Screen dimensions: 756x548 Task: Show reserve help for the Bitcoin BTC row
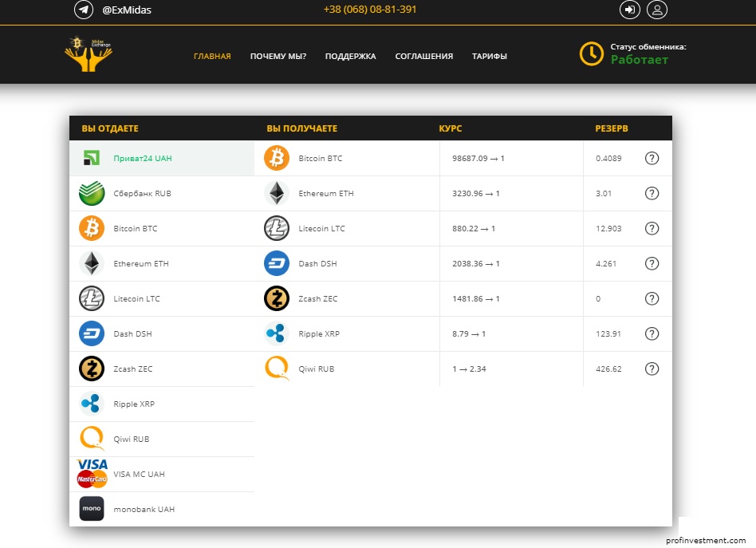point(652,158)
